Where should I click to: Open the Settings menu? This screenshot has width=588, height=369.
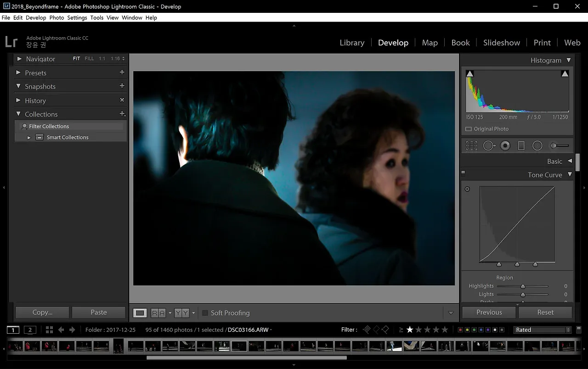pyautogui.click(x=77, y=17)
